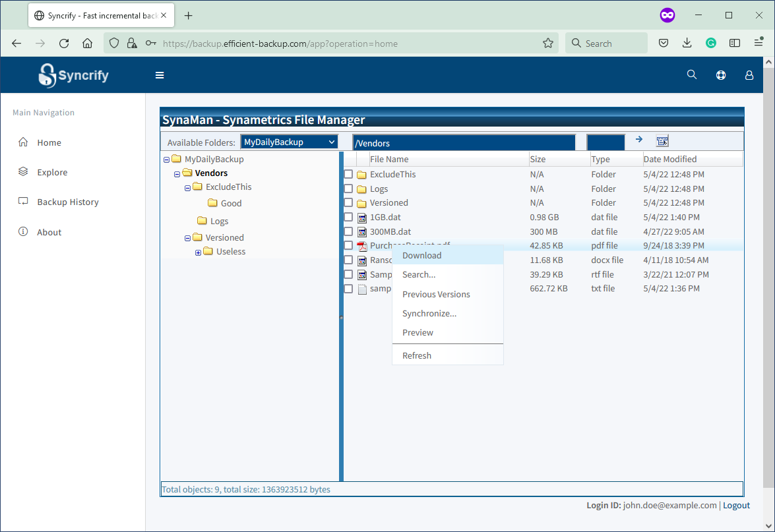Screen dimensions: 775x532
Task: Open the user account icon
Action: click(x=749, y=74)
